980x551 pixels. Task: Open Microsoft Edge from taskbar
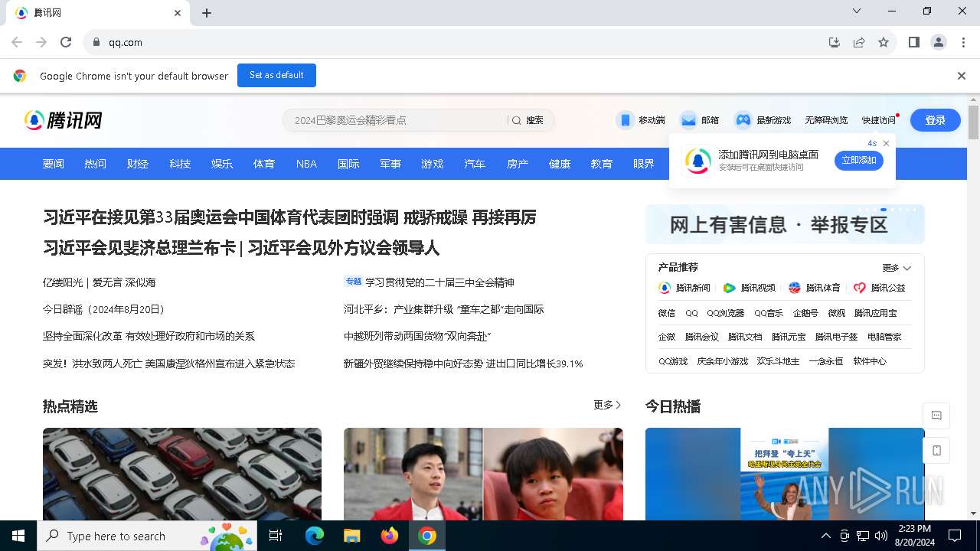(x=315, y=536)
